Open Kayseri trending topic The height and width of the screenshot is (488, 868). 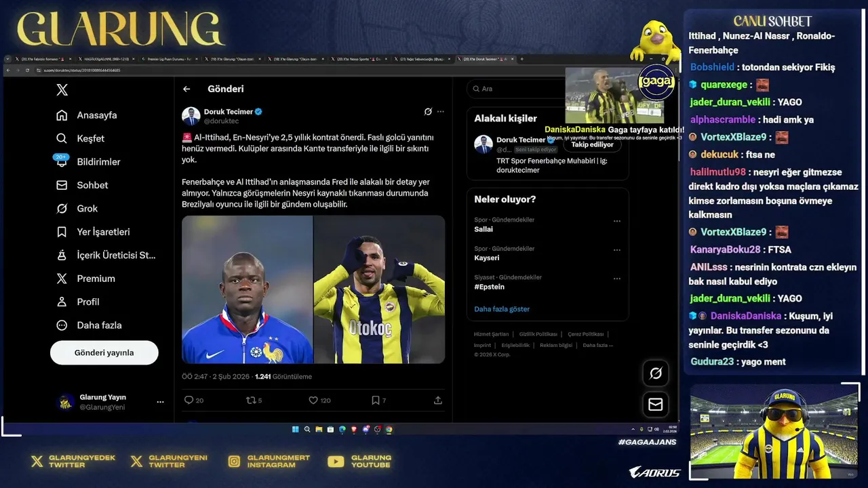pyautogui.click(x=486, y=258)
